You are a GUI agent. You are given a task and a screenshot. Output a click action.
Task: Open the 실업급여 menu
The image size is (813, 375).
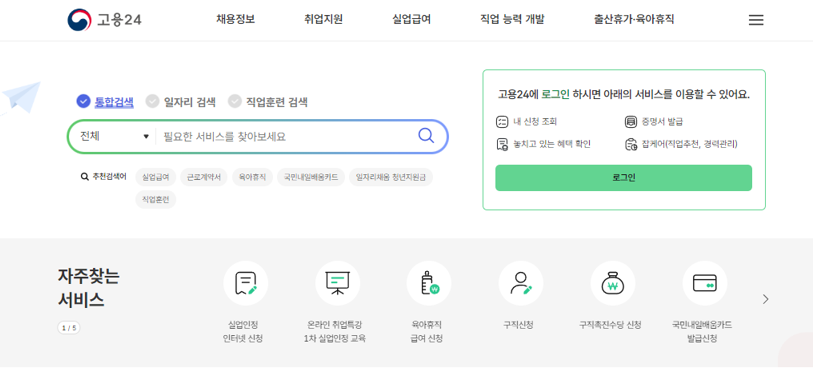pos(412,20)
